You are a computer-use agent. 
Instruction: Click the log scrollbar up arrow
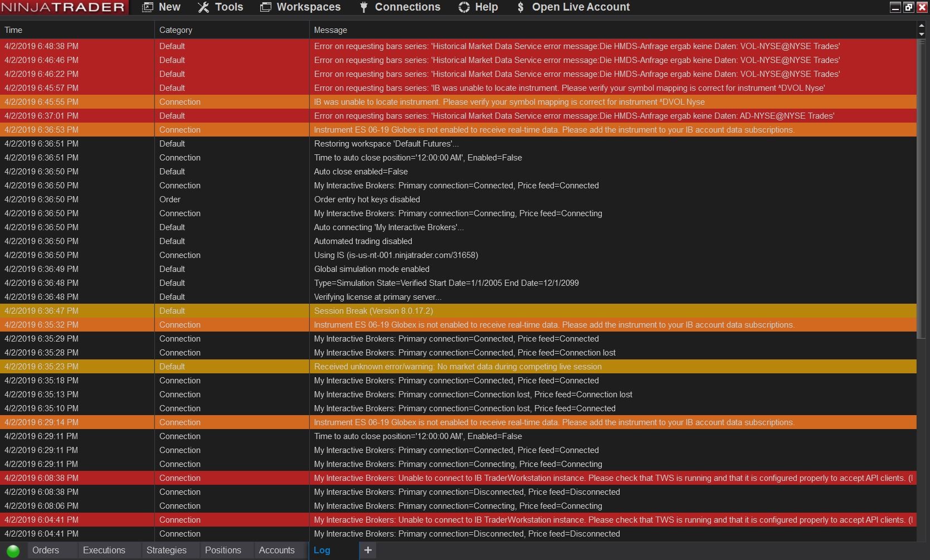tap(921, 26)
